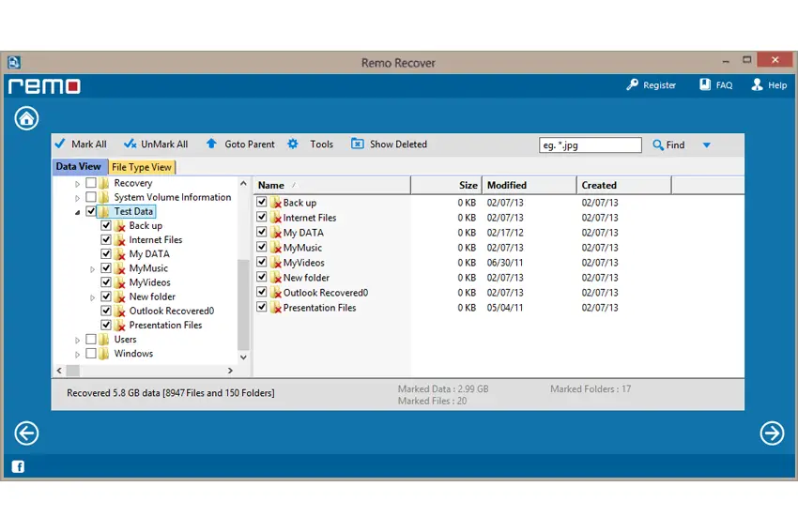Expand the System Volume Information node

click(x=77, y=198)
